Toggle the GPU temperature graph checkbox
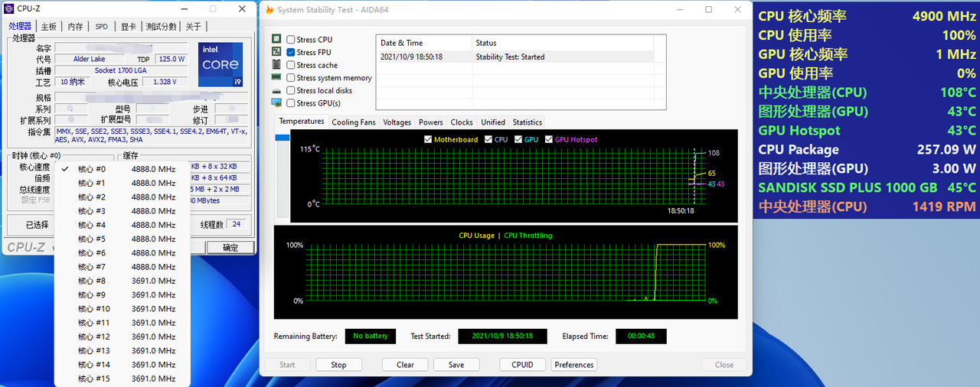The height and width of the screenshot is (387, 980). click(x=518, y=139)
